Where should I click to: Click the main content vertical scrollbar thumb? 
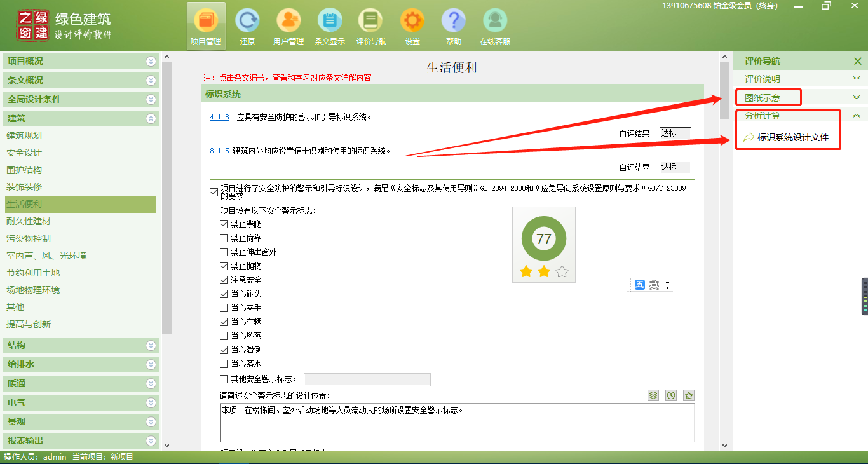[x=724, y=90]
